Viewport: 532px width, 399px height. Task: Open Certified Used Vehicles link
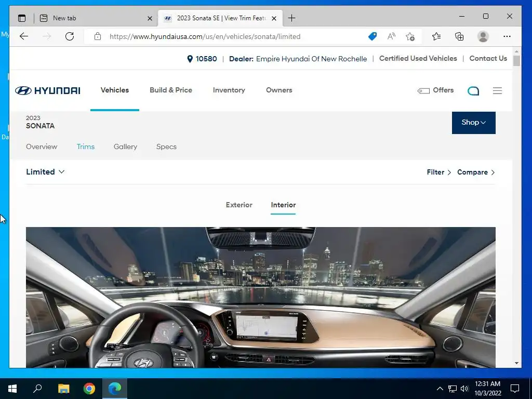tap(418, 58)
